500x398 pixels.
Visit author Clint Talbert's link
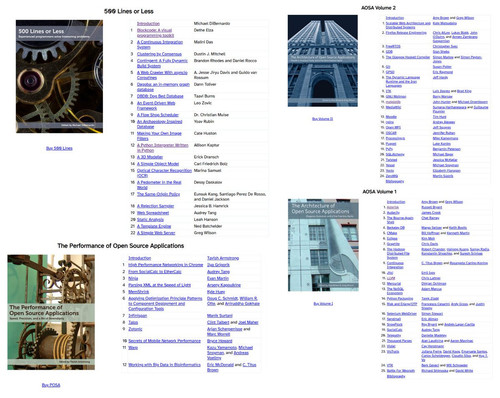coord(218,322)
